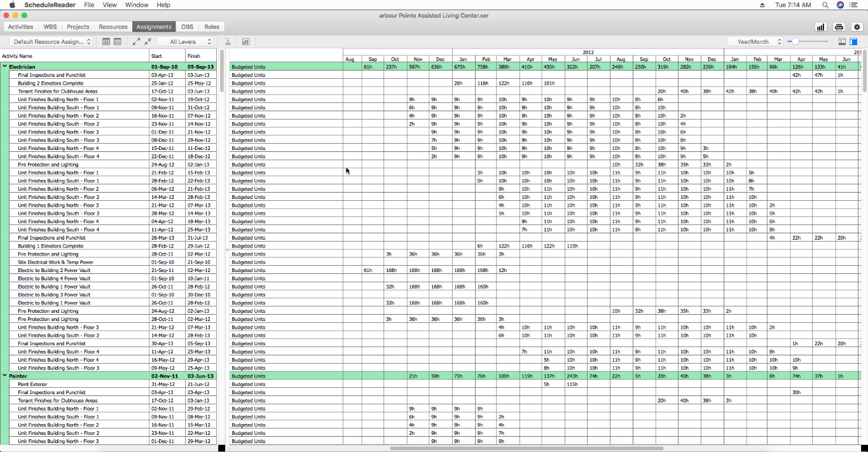This screenshot has width=868, height=452.
Task: Show the bottom details panel layout icon
Action: click(x=843, y=41)
